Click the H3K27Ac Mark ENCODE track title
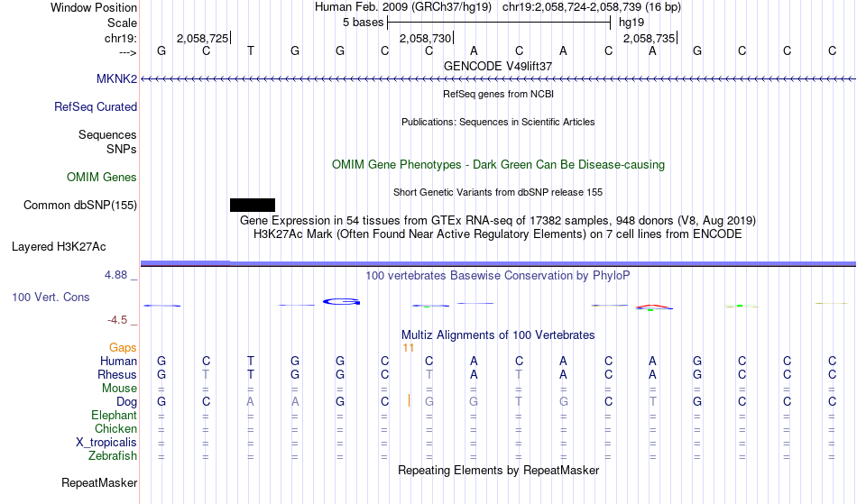The width and height of the screenshot is (857, 504). [498, 234]
